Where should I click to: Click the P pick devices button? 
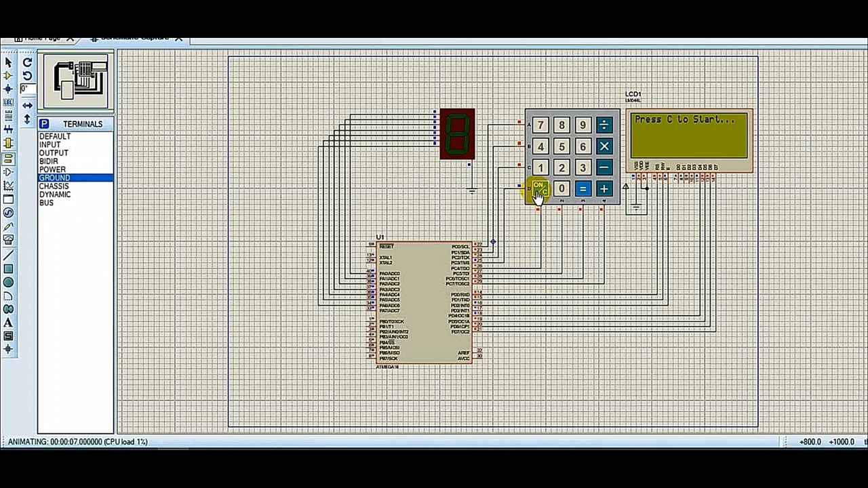[44, 123]
